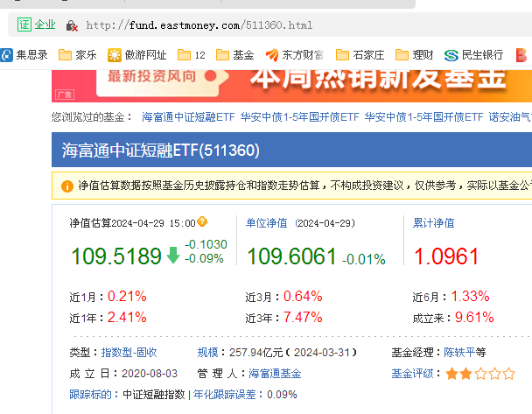The image size is (532, 414).
Task: Open the 诺安油气 browsed fund link
Action: point(510,117)
